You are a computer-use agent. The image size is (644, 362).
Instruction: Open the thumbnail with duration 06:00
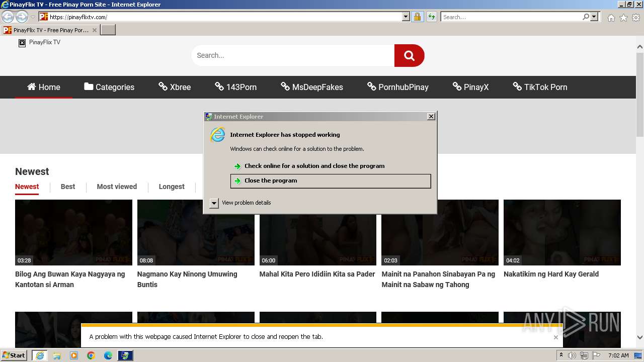point(318,232)
